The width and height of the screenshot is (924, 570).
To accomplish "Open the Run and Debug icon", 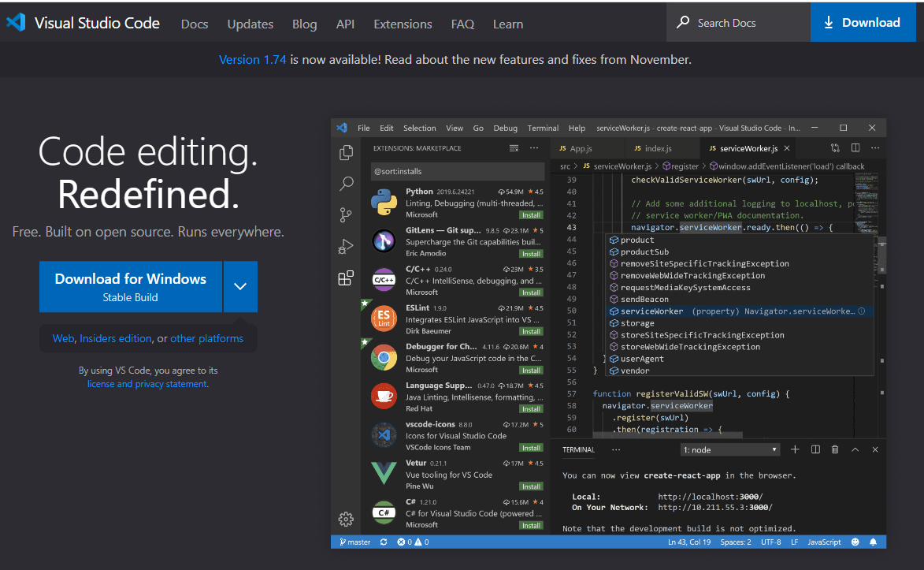I will (346, 247).
